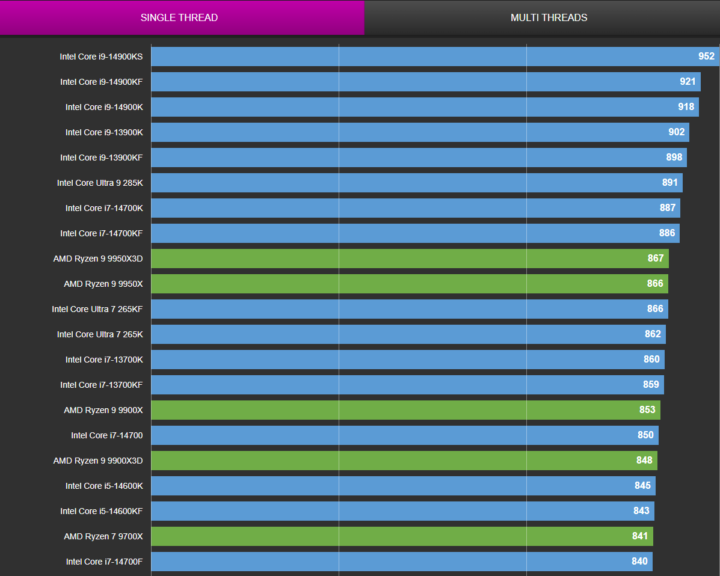The image size is (720, 576).
Task: Switch to the Multi Threads tab
Action: click(548, 17)
